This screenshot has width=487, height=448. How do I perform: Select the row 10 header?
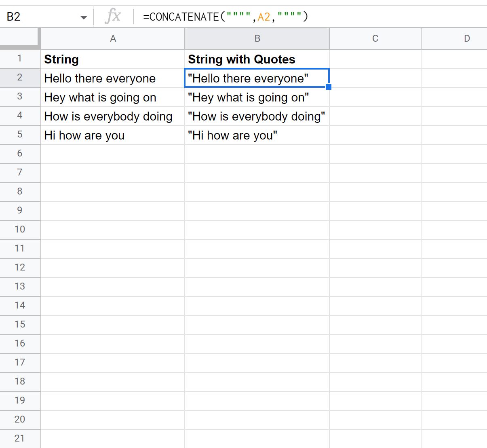click(20, 230)
